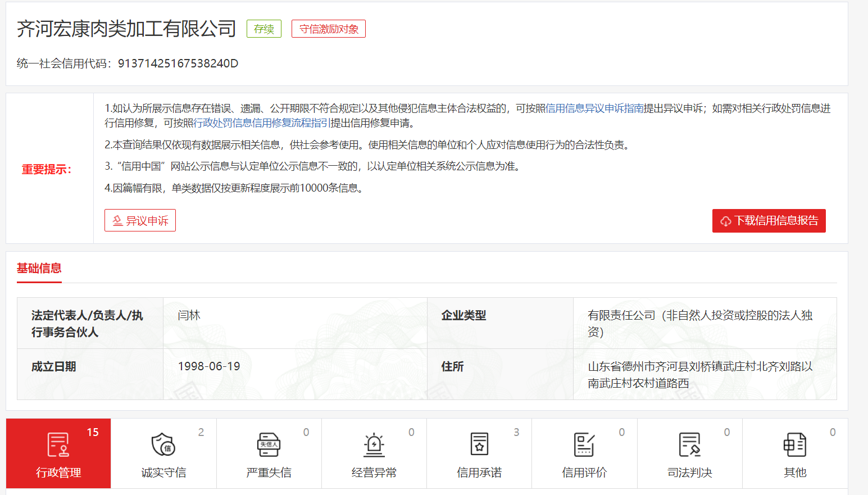The width and height of the screenshot is (868, 495).
Task: Open the 严重失信 icon
Action: pyautogui.click(x=269, y=445)
